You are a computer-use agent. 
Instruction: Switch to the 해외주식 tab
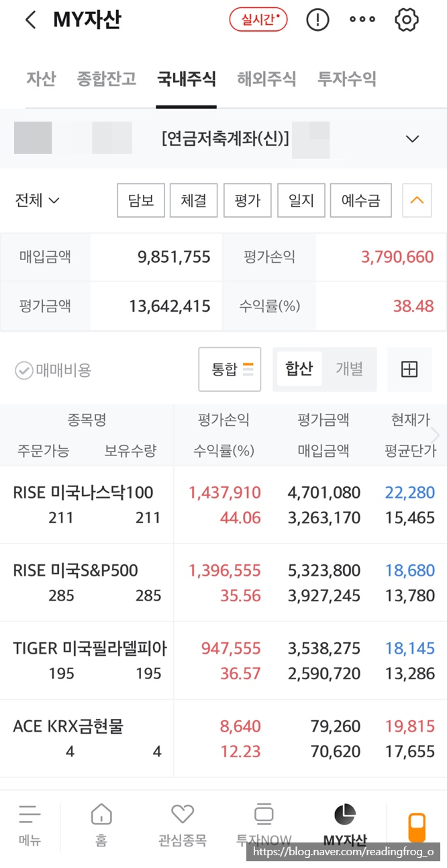(x=266, y=79)
